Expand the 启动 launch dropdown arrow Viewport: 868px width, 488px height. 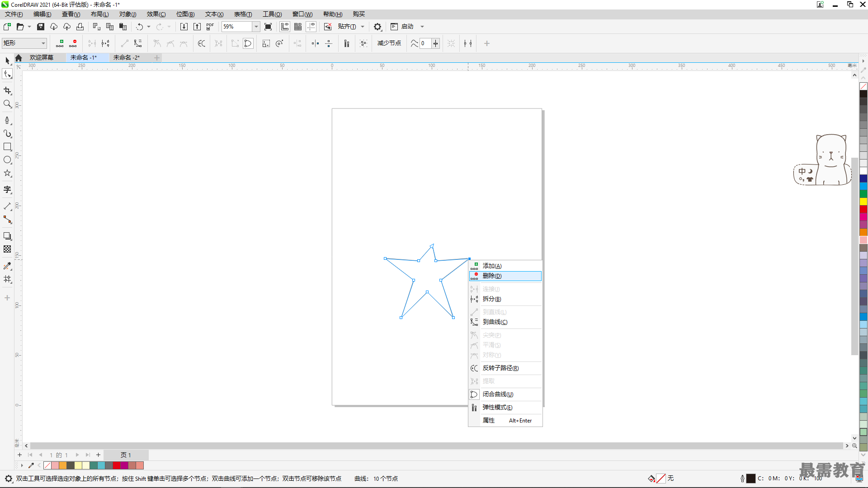click(422, 27)
